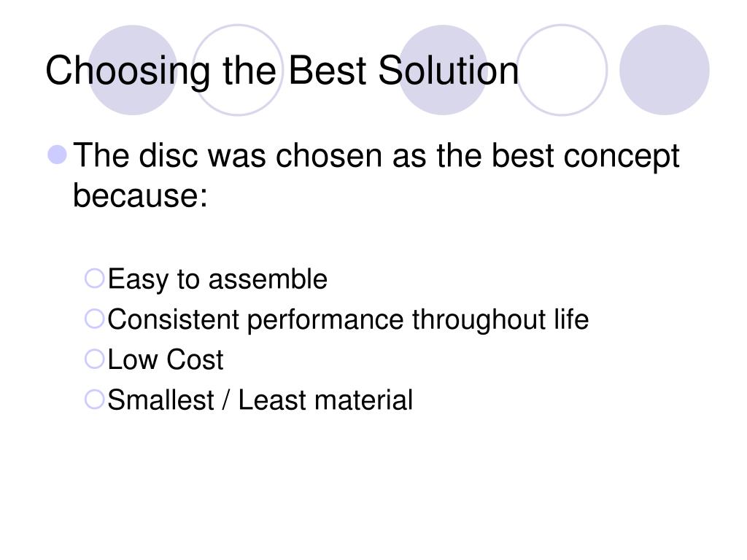Click the slide title 'Choosing the Best Solution'
747x560 pixels.
coord(282,71)
